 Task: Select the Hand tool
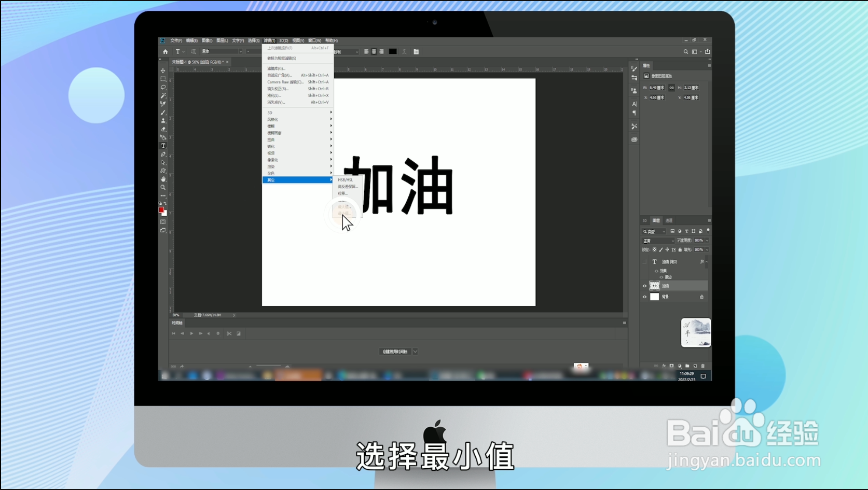click(163, 179)
